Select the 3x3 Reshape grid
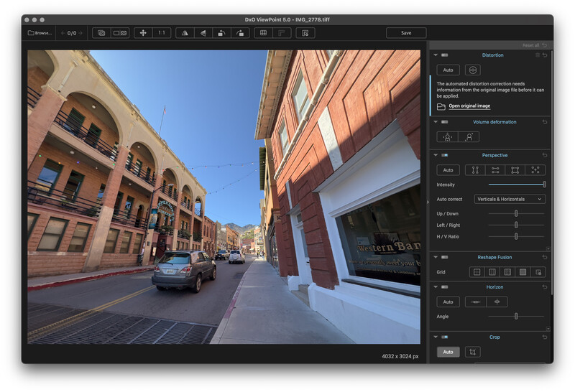Screen dimensions: 575x392 492,272
